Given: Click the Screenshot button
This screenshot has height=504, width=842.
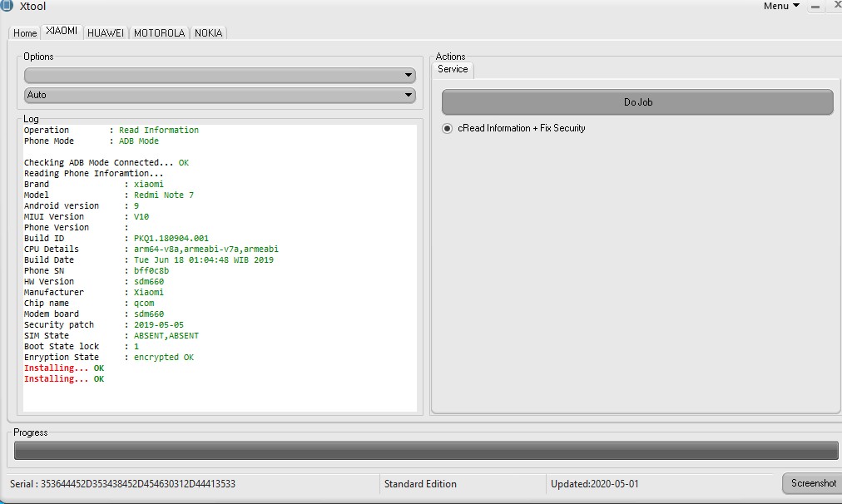Looking at the screenshot, I should click(x=813, y=483).
